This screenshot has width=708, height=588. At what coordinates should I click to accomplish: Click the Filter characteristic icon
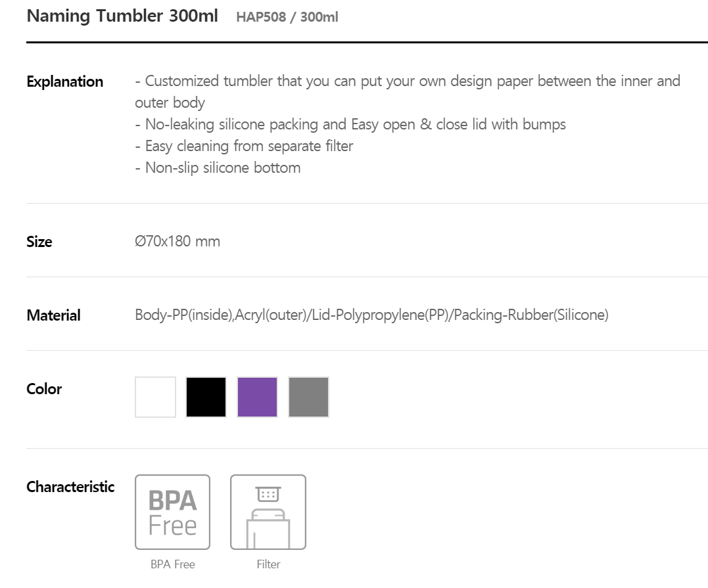click(268, 512)
